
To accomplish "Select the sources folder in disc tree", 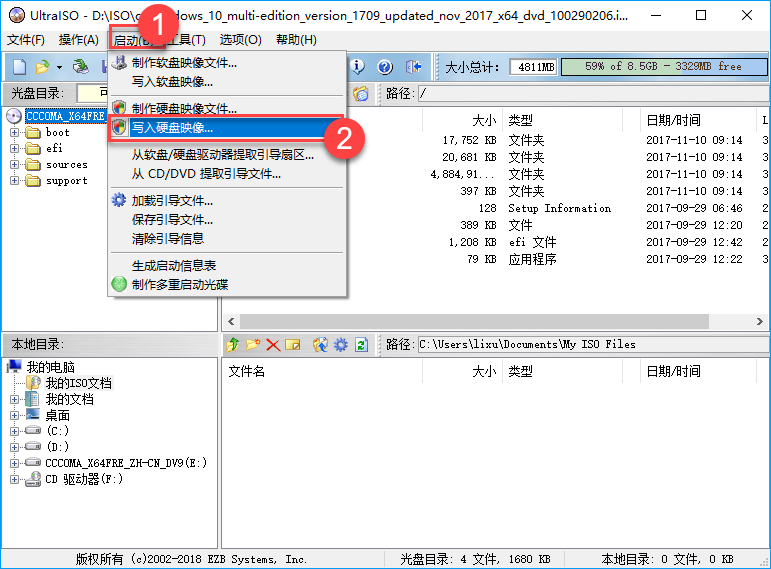I will 67,165.
